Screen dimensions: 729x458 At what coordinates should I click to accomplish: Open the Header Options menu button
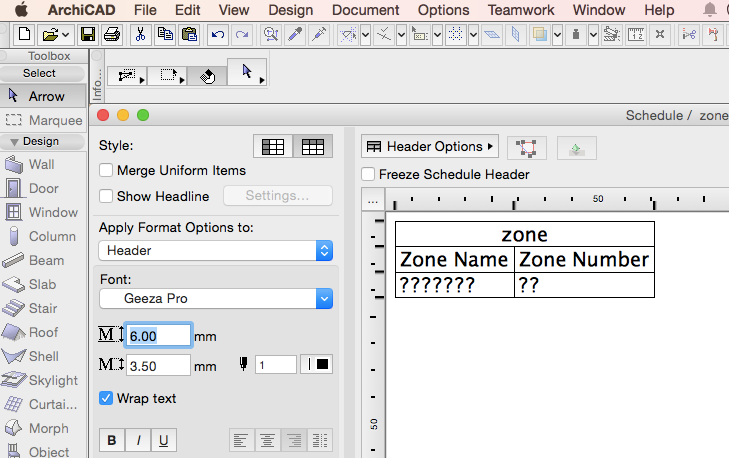[430, 147]
